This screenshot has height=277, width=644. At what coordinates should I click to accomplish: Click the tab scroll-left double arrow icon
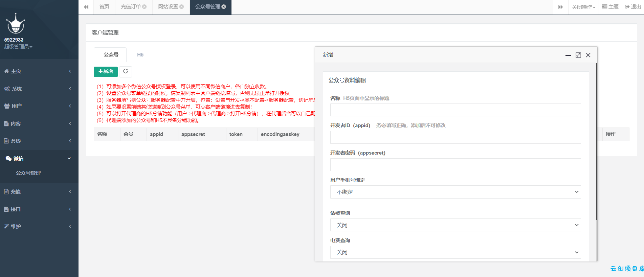[86, 7]
